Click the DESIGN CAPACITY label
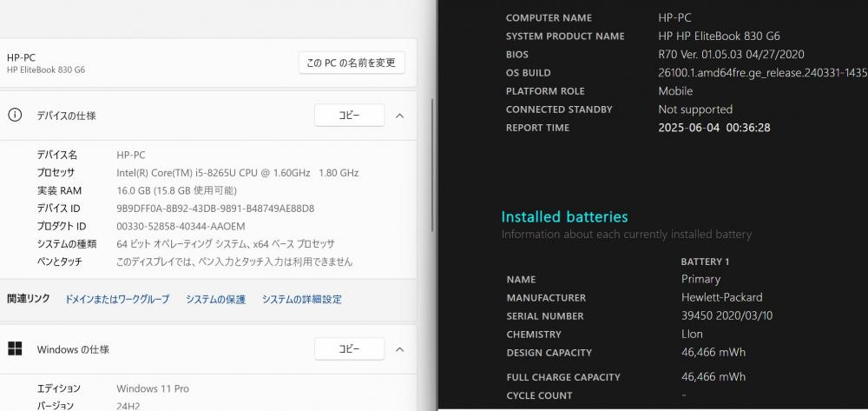The height and width of the screenshot is (411, 868). (549, 352)
